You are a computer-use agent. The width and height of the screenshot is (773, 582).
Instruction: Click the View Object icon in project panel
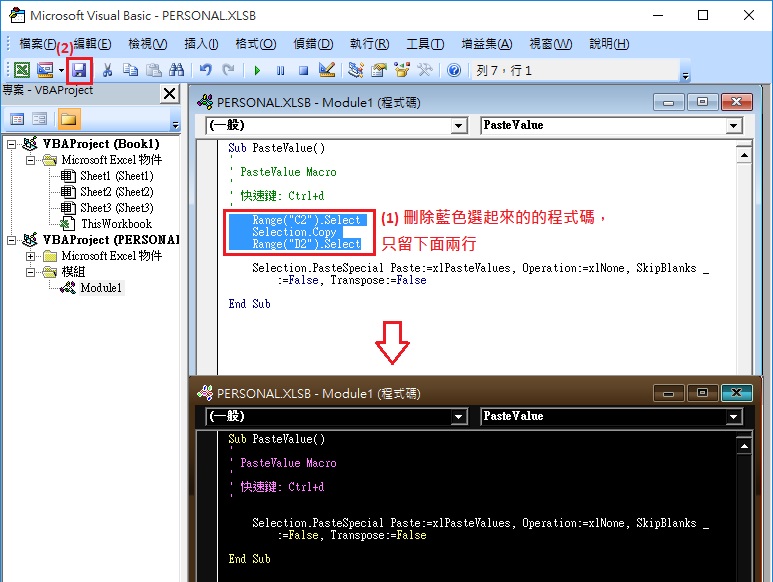point(39,119)
